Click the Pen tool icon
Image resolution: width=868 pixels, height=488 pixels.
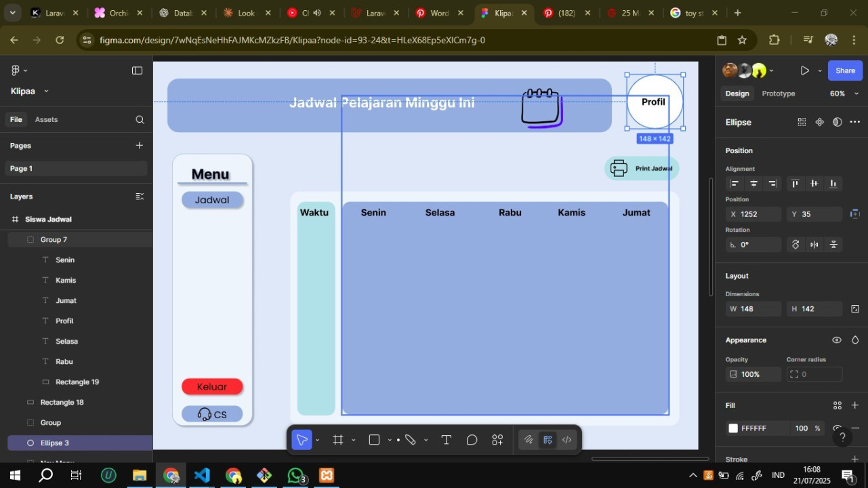click(x=410, y=440)
